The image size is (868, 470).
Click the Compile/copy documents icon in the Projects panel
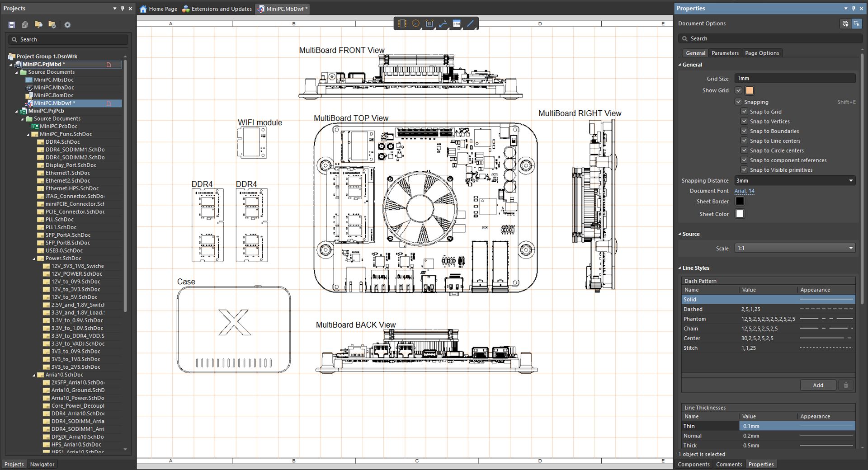[x=25, y=25]
